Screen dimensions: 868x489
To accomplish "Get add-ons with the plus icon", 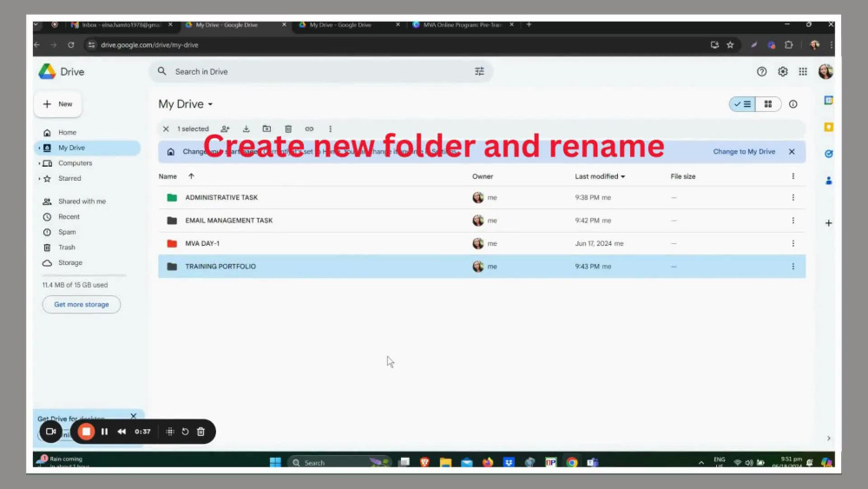I will 829,223.
